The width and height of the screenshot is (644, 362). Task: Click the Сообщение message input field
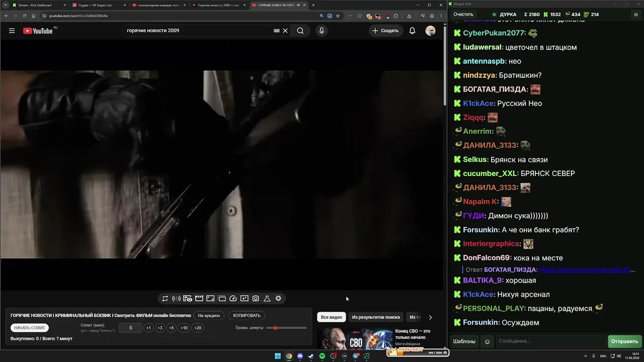point(551,341)
